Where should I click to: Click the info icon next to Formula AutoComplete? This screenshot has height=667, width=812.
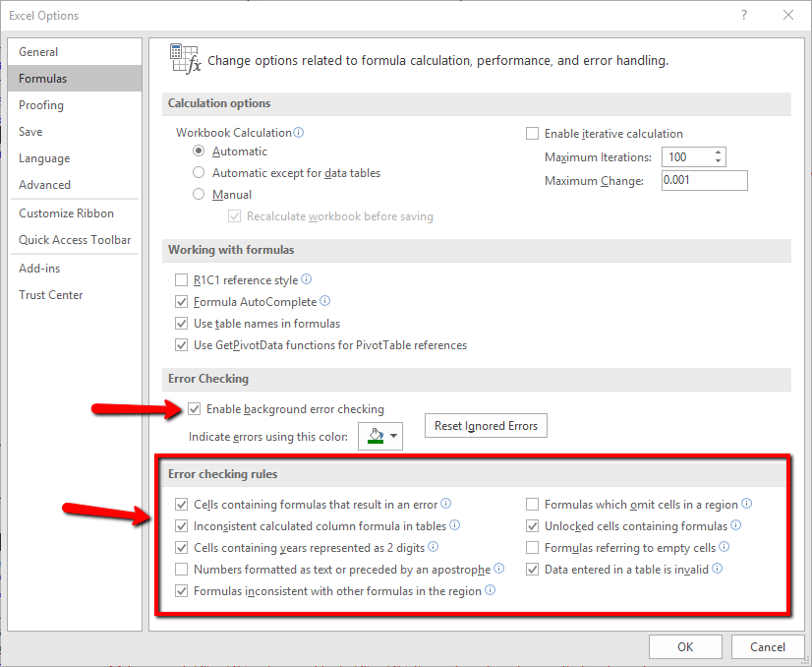coord(324,301)
